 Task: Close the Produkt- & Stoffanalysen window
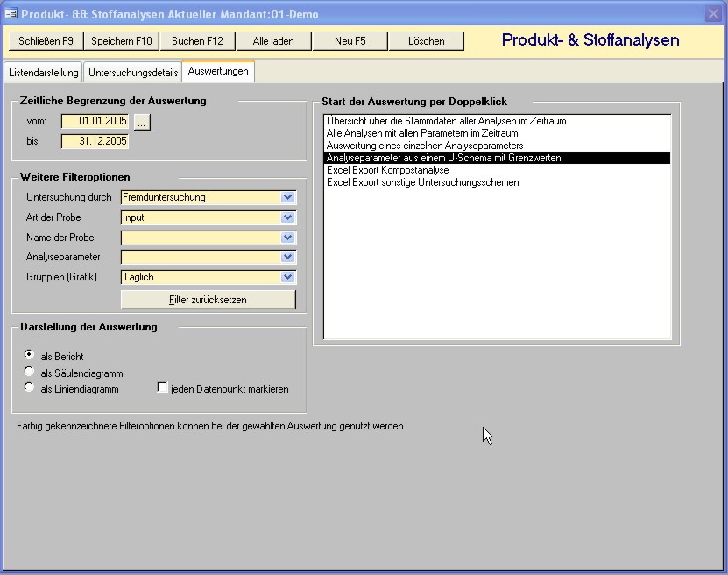click(x=713, y=14)
